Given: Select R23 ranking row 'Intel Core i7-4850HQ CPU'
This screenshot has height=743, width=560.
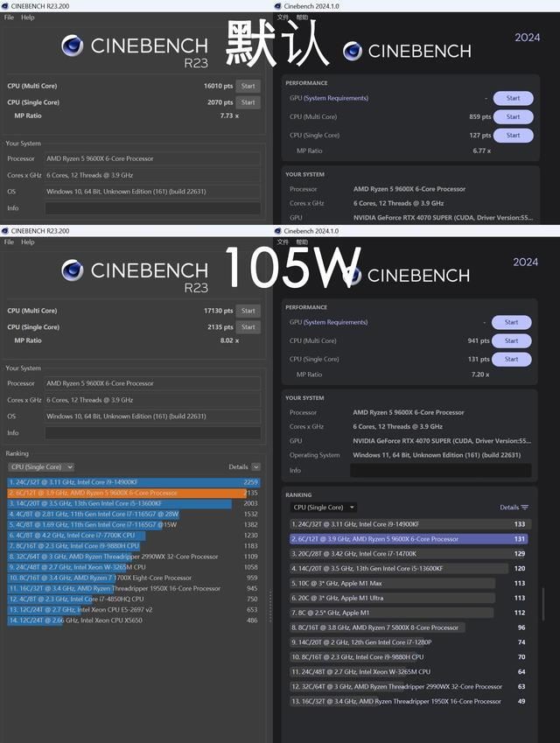Looking at the screenshot, I should 134,599.
